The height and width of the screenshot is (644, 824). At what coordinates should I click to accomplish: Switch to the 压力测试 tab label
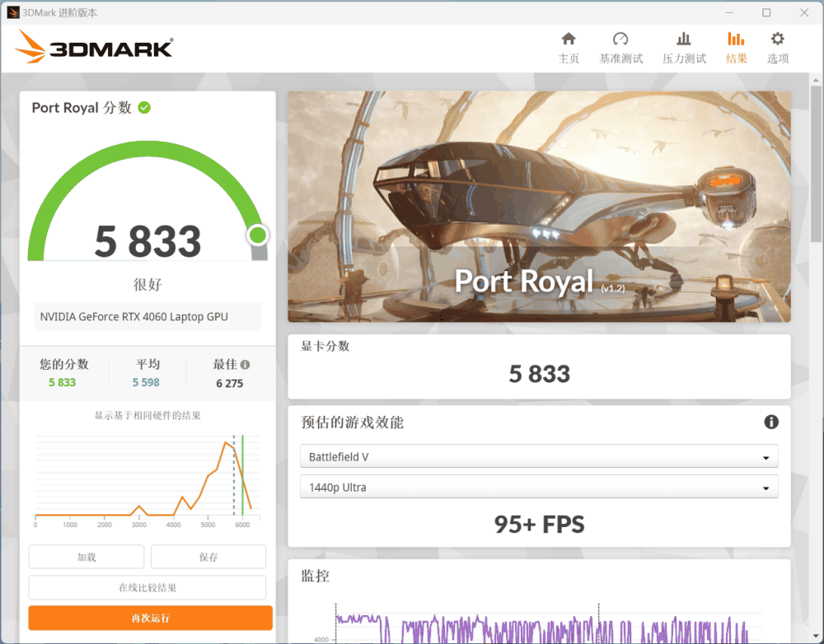(684, 58)
